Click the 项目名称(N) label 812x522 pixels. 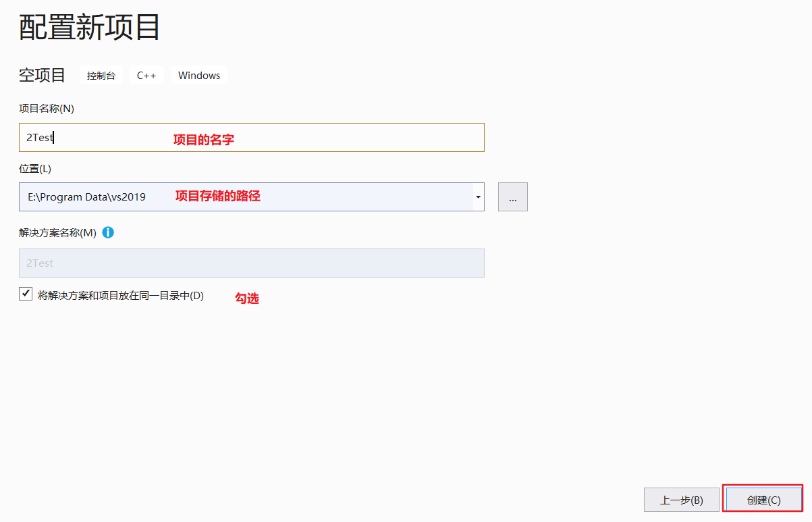click(47, 108)
